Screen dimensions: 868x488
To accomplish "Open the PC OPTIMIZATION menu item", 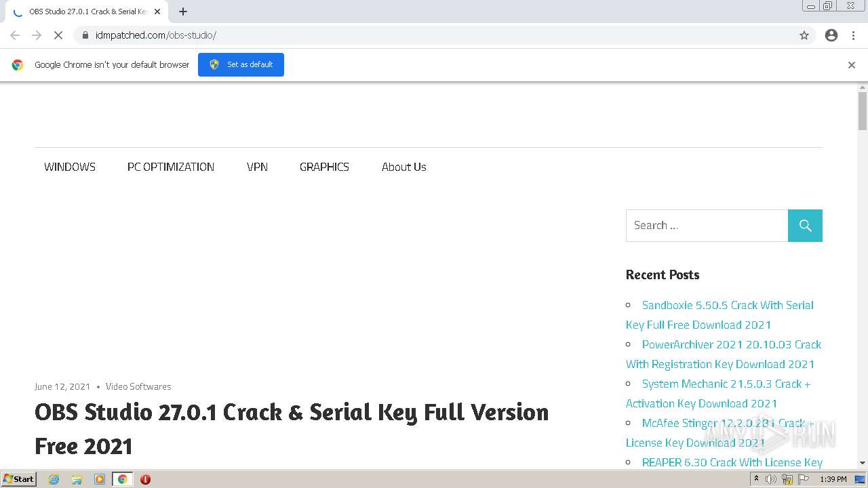I will (171, 167).
